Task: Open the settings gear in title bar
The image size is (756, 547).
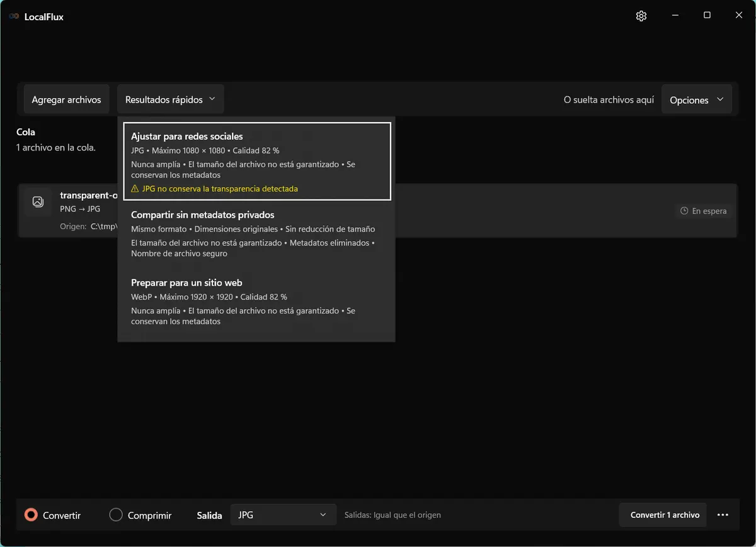Action: point(641,16)
